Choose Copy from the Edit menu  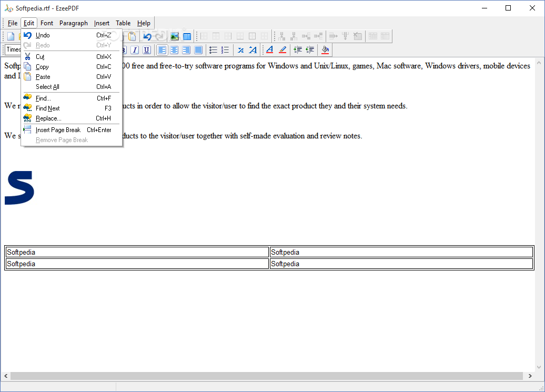click(72, 67)
